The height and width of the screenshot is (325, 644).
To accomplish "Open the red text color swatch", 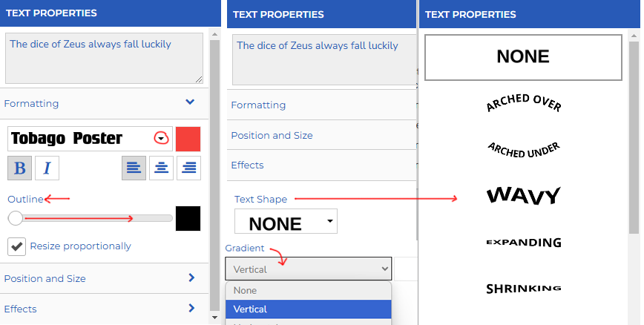I will click(x=188, y=139).
